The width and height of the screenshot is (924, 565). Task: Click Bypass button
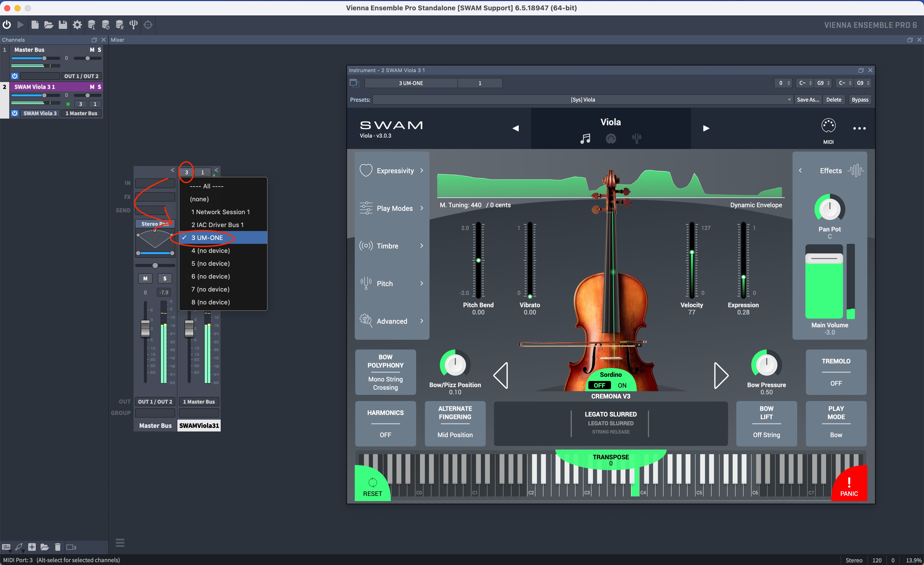(x=860, y=100)
